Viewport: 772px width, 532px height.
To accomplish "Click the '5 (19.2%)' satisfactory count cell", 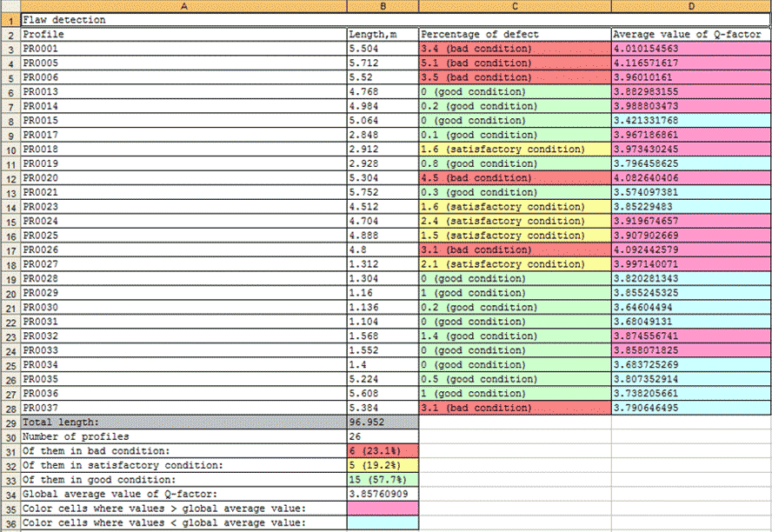I will coord(382,465).
